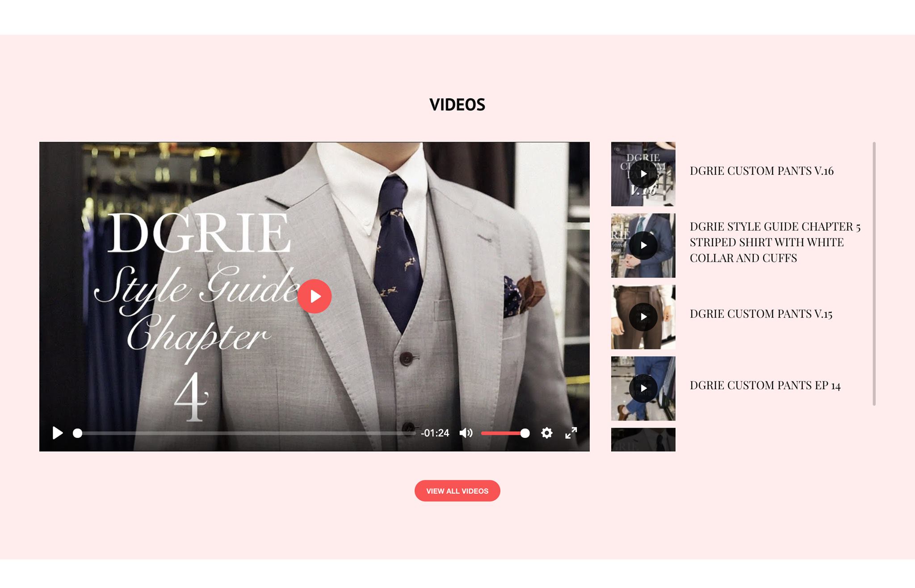This screenshot has height=588, width=915.
Task: Click the large red center play button
Action: click(x=315, y=296)
